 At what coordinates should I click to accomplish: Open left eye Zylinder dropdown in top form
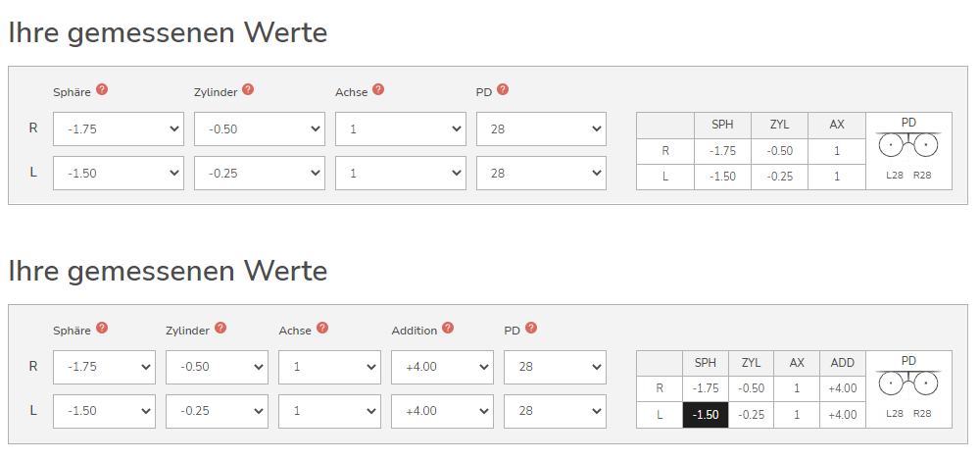click(260, 174)
